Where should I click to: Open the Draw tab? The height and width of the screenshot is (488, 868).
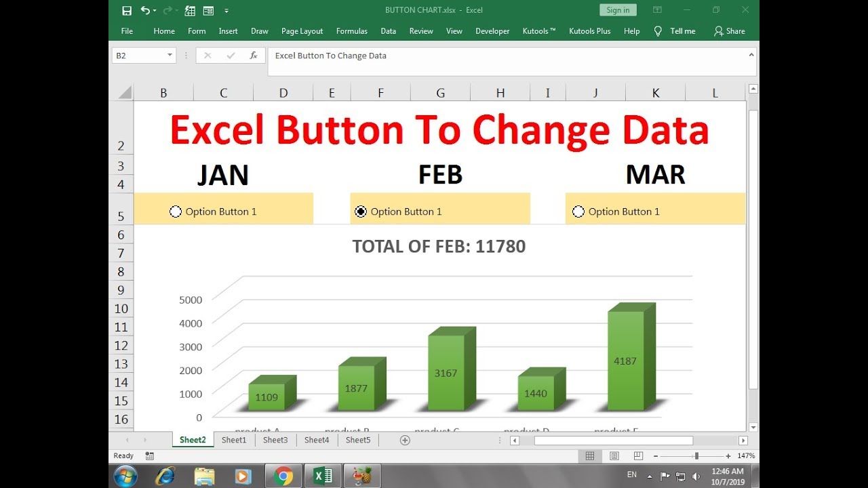pos(260,31)
